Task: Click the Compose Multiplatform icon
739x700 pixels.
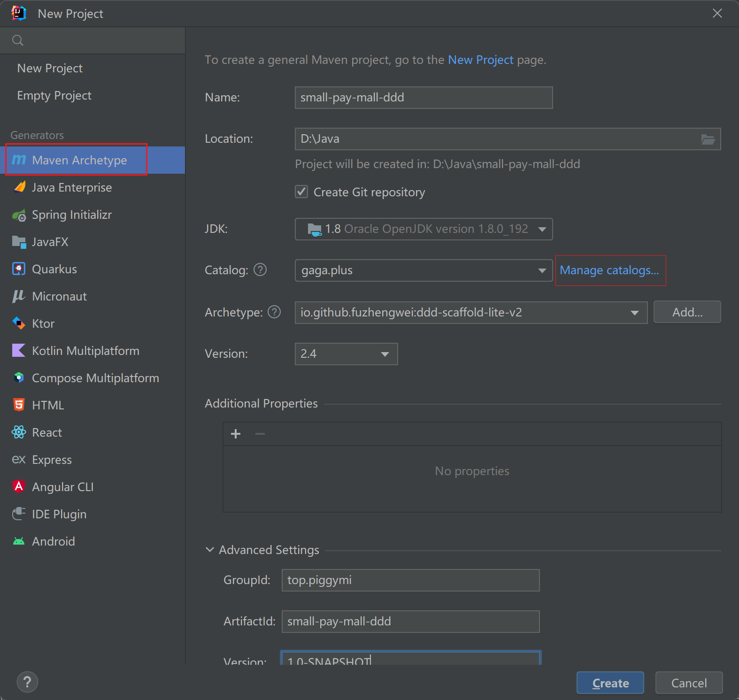Action: pyautogui.click(x=19, y=378)
